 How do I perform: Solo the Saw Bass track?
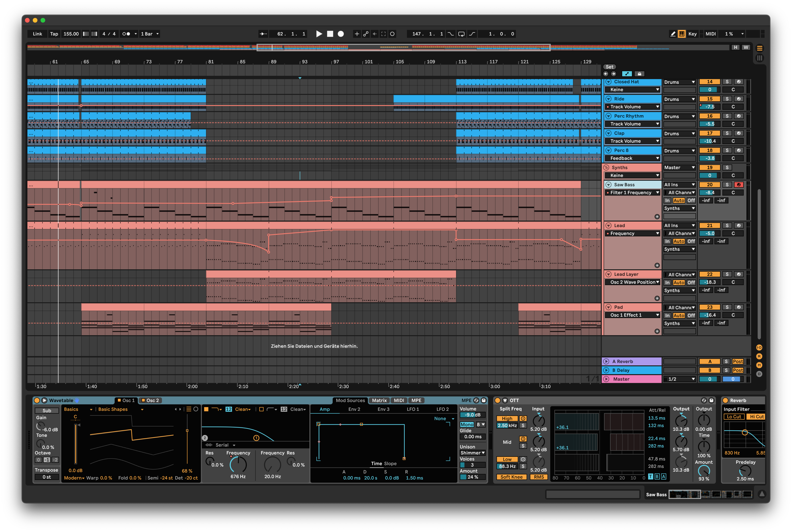tap(727, 185)
